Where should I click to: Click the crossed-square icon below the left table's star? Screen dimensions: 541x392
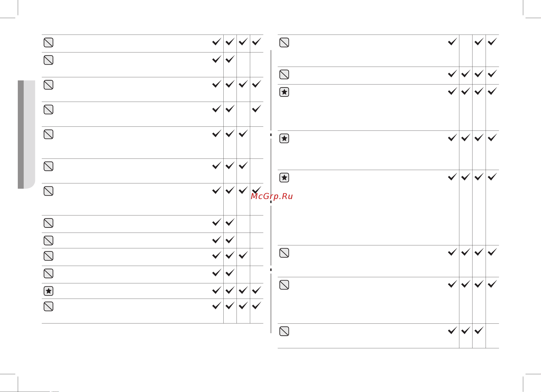[48, 306]
